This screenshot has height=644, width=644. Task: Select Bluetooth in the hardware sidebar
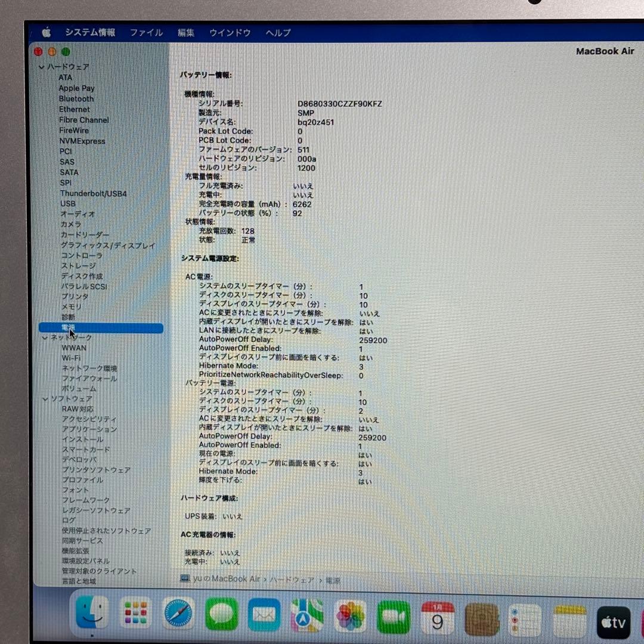pos(76,98)
